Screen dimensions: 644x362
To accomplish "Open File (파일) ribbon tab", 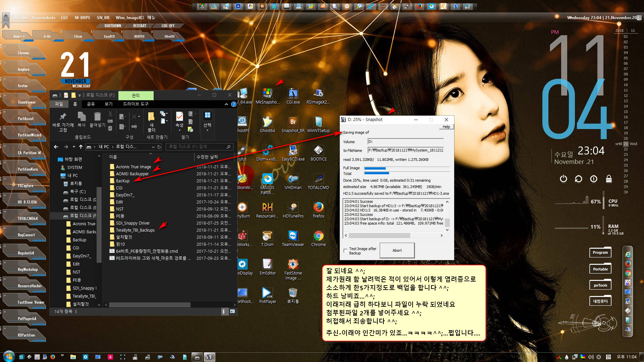I will pos(59,104).
